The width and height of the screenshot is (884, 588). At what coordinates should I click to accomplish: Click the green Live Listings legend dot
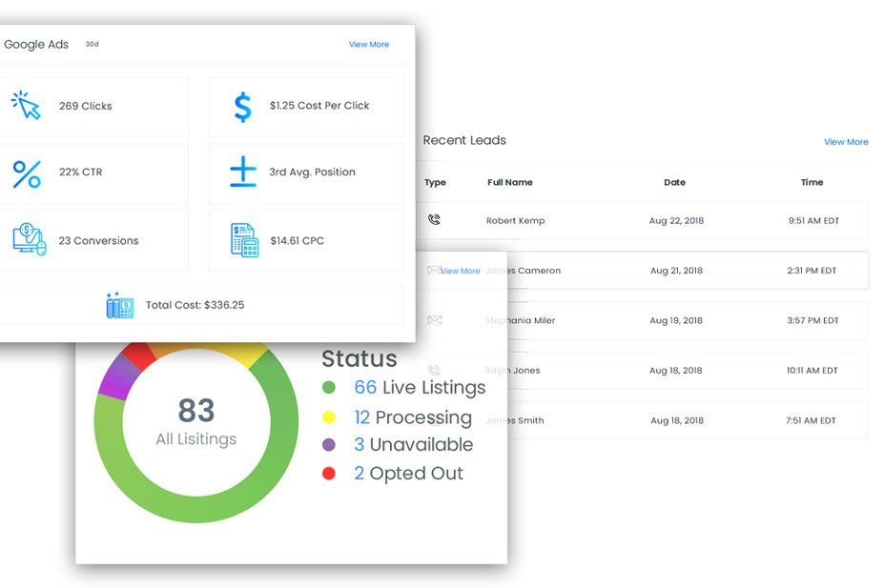click(329, 388)
